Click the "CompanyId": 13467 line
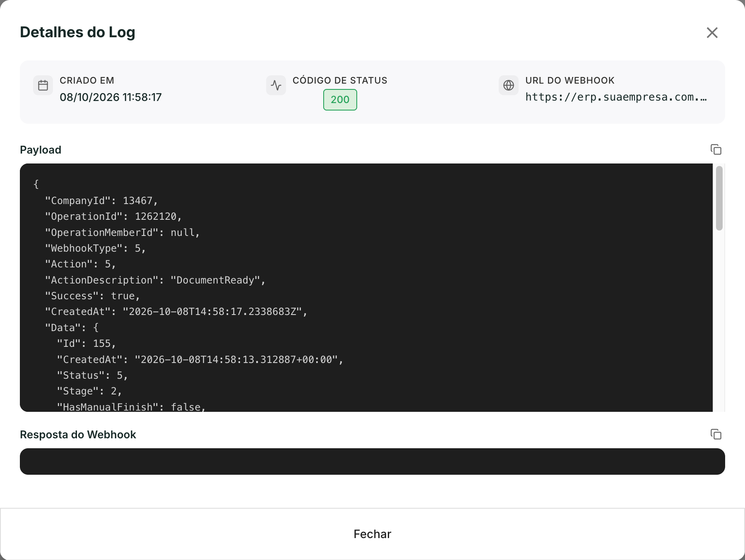Image resolution: width=745 pixels, height=560 pixels. click(101, 201)
